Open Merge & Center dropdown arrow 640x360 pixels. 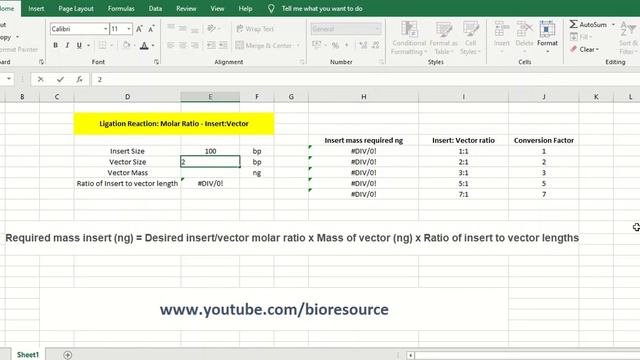pos(298,45)
